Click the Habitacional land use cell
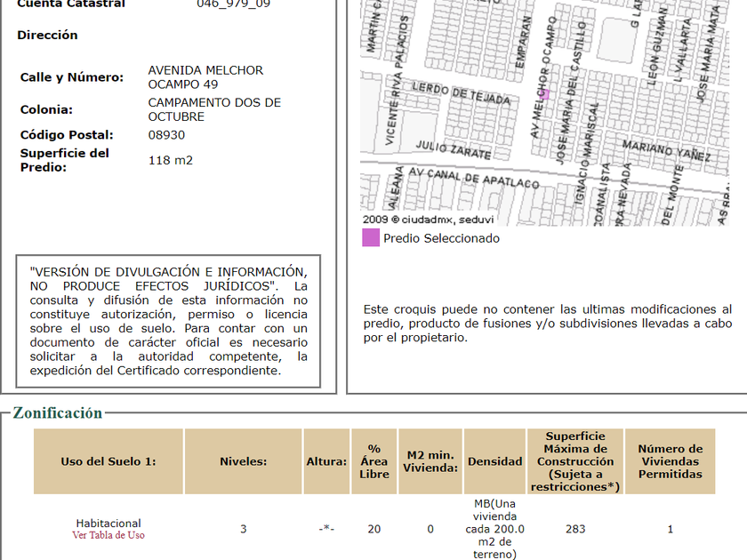The height and width of the screenshot is (560, 747). 108,524
